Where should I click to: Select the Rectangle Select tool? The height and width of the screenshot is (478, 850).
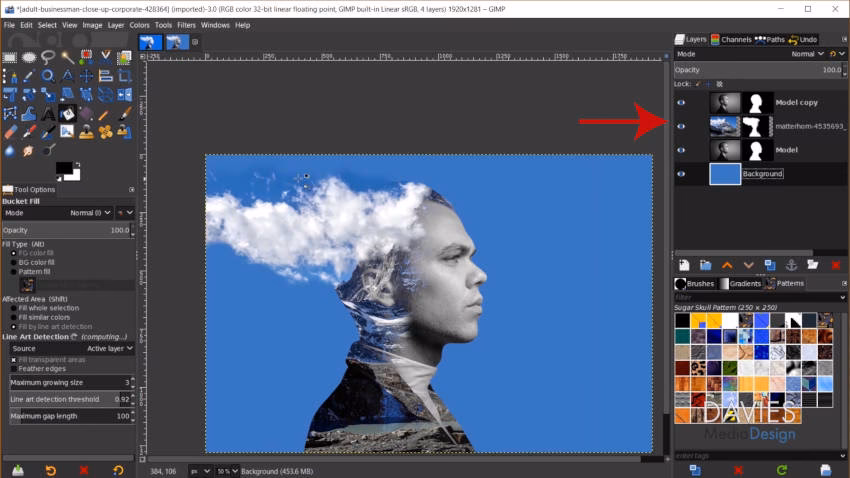pyautogui.click(x=10, y=57)
